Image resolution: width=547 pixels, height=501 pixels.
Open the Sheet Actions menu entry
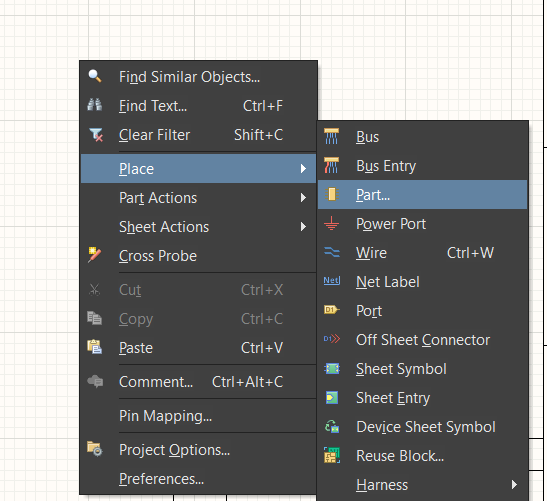click(x=198, y=227)
